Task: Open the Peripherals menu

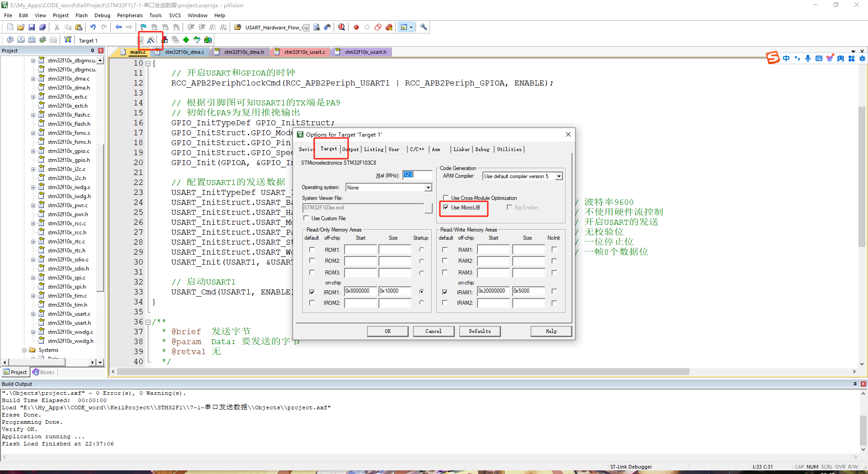Action: 130,15
